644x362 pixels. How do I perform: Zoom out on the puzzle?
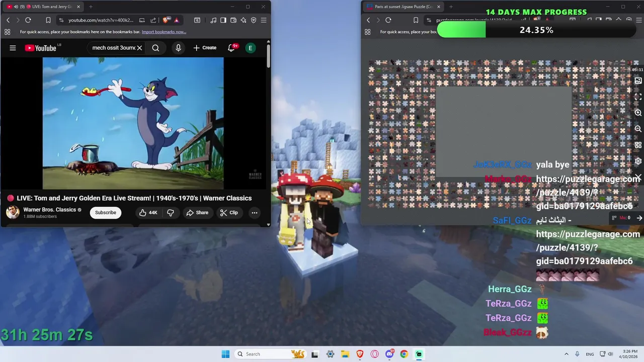click(638, 129)
